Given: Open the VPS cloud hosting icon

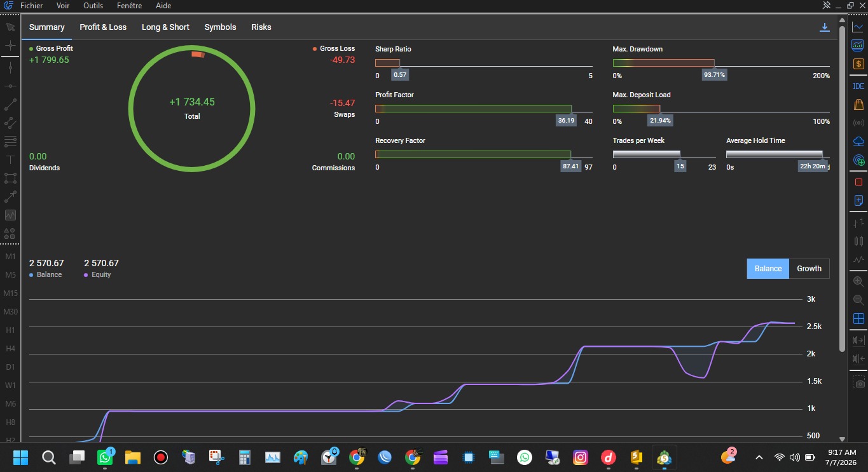Looking at the screenshot, I should pyautogui.click(x=858, y=141).
